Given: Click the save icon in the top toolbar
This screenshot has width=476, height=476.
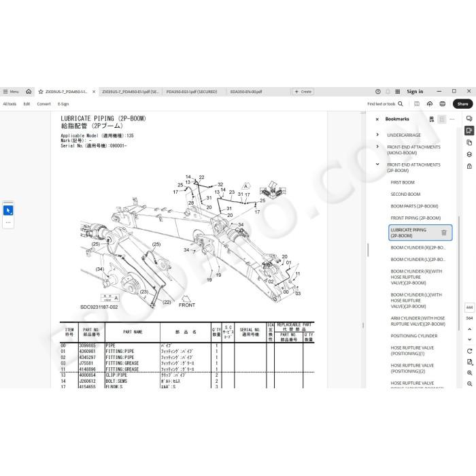Looking at the screenshot, I should [417, 104].
